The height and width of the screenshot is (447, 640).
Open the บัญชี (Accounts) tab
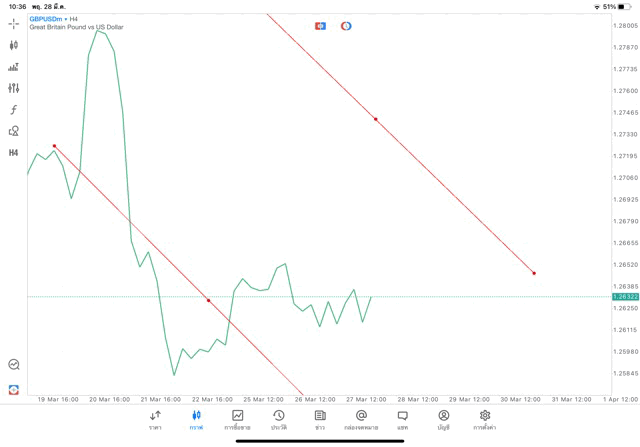(x=443, y=419)
